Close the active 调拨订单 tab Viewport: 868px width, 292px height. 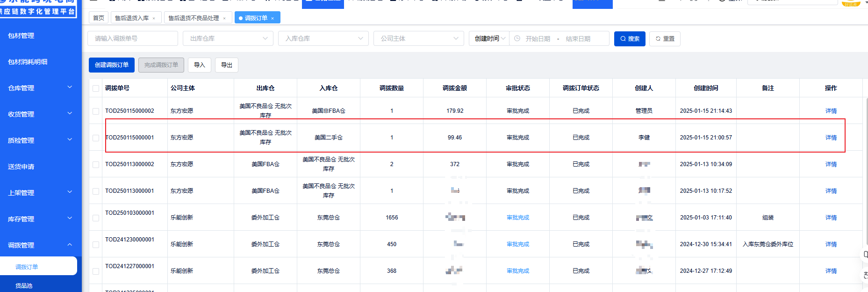tap(273, 18)
